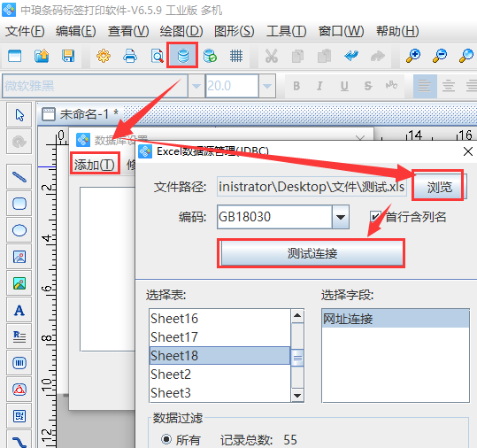Select the QR code tool

coord(19,416)
